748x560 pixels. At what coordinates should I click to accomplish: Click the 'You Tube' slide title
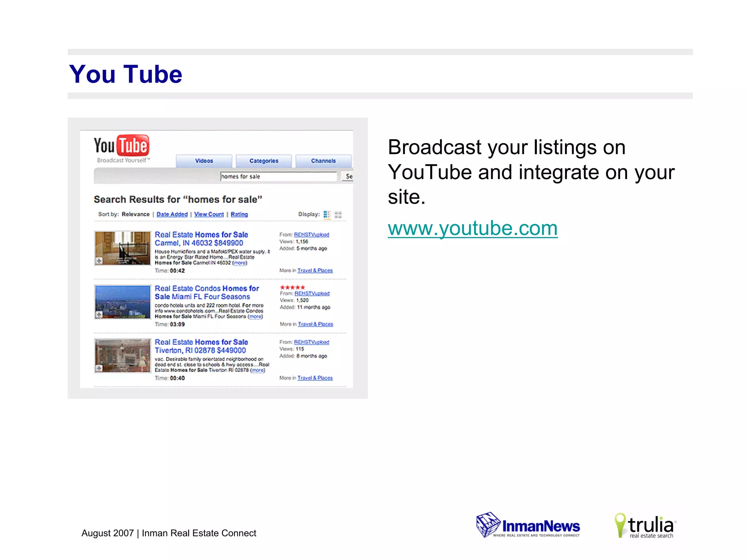[x=126, y=74]
